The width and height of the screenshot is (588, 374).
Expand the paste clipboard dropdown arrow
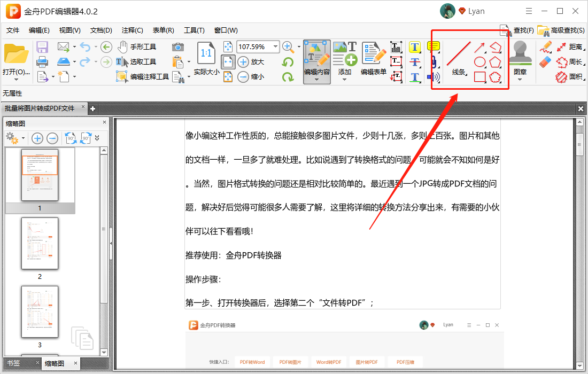coord(189,61)
